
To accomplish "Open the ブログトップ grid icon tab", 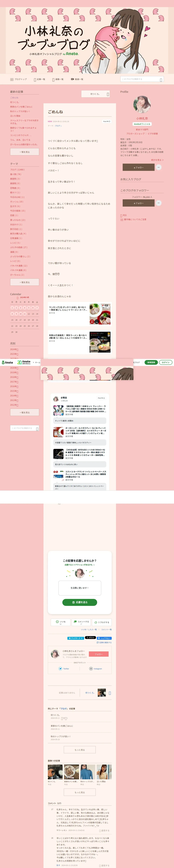I will pos(18,79).
